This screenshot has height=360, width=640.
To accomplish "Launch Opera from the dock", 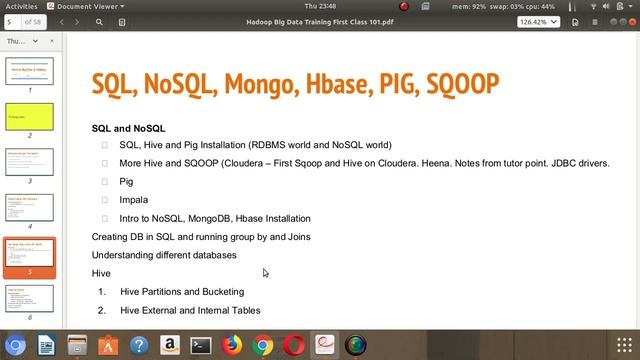I will coord(294,345).
